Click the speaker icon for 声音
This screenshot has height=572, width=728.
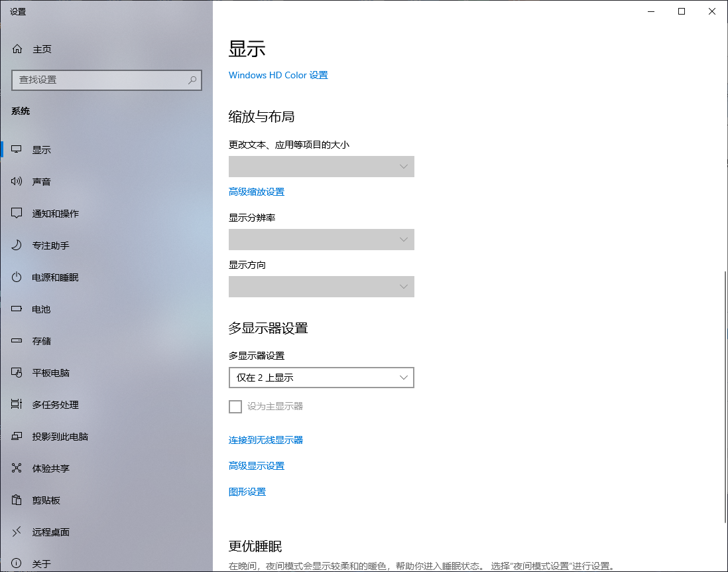[17, 181]
